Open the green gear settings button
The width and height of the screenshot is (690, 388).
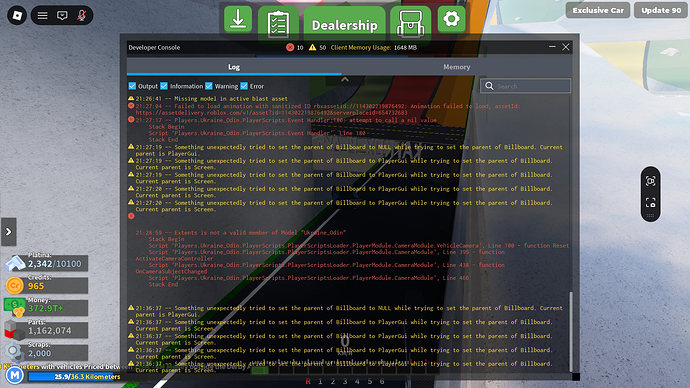[451, 19]
